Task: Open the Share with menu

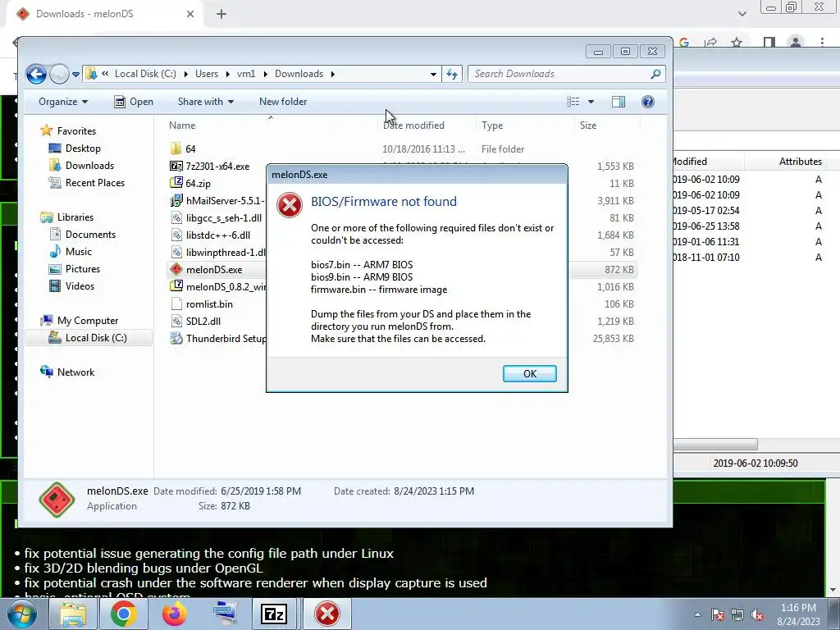Action: point(206,102)
